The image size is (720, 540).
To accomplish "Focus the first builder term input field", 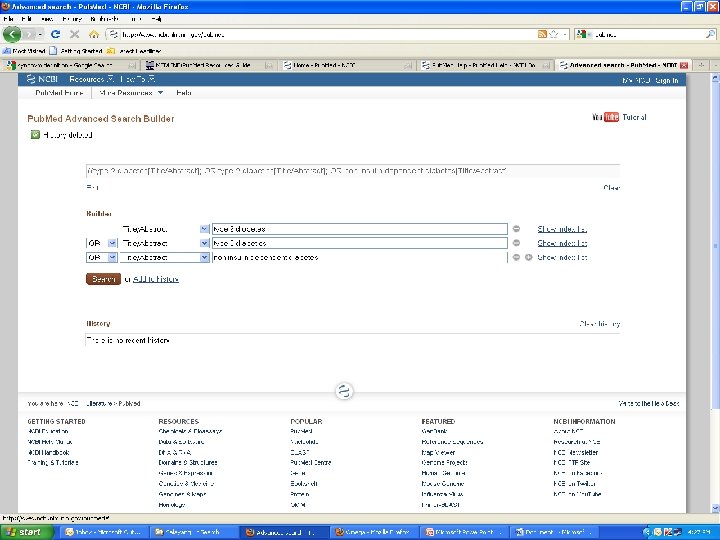I will pyautogui.click(x=360, y=229).
